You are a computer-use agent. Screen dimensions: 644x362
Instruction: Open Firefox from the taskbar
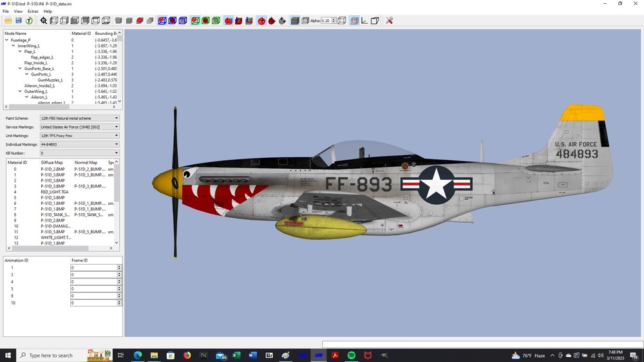coord(187,356)
